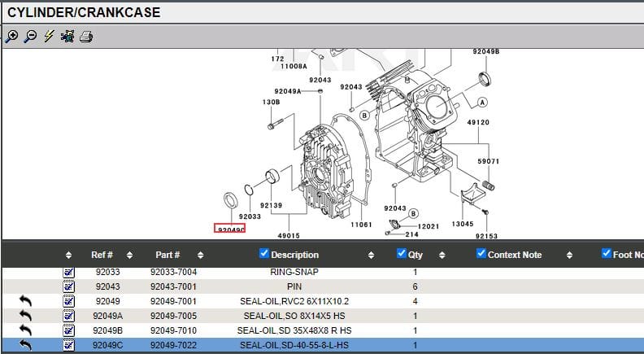Select the 92049-7001 SEAL-OIL row

point(296,301)
